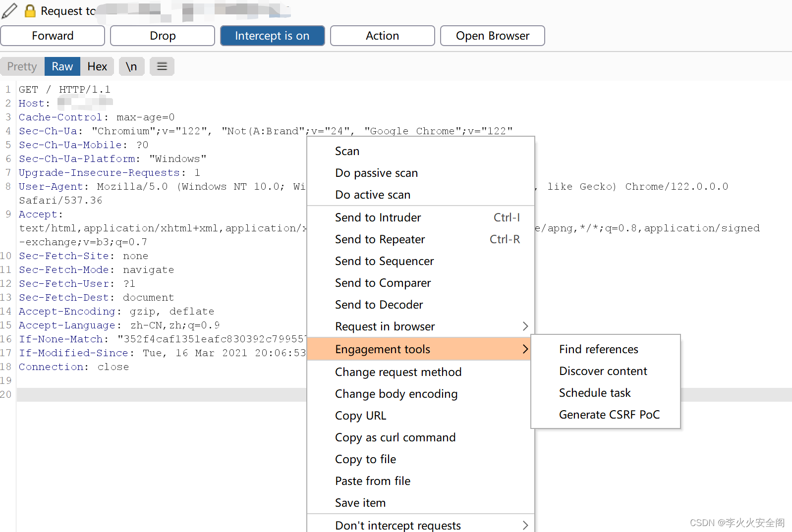Click the pencil edit icon
Screen dimensions: 792x532
[x=9, y=10]
